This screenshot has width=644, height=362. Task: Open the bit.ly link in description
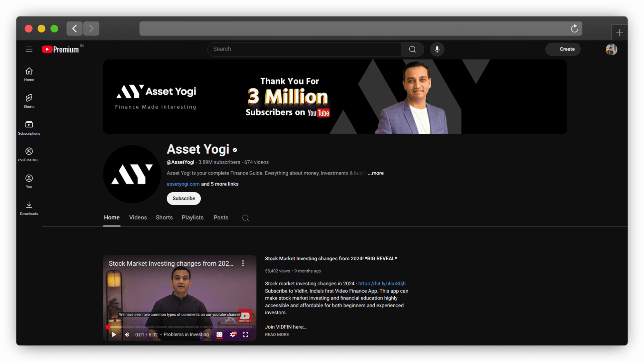click(382, 284)
